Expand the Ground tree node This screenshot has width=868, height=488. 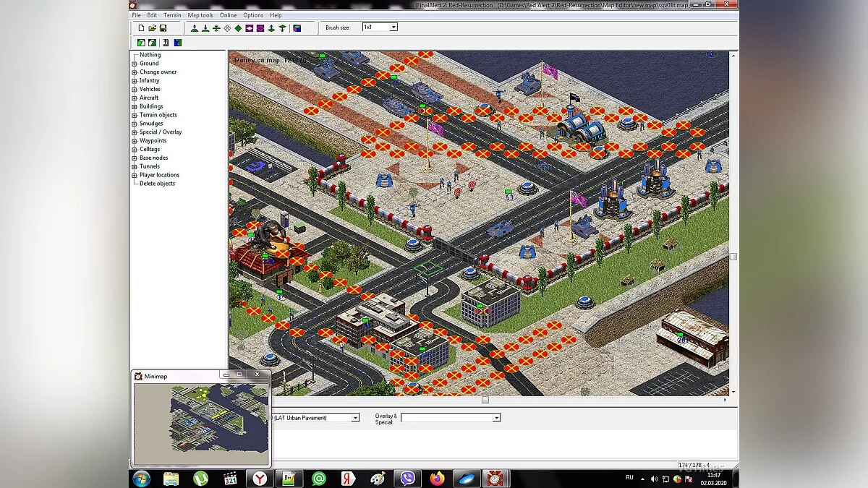tap(135, 64)
